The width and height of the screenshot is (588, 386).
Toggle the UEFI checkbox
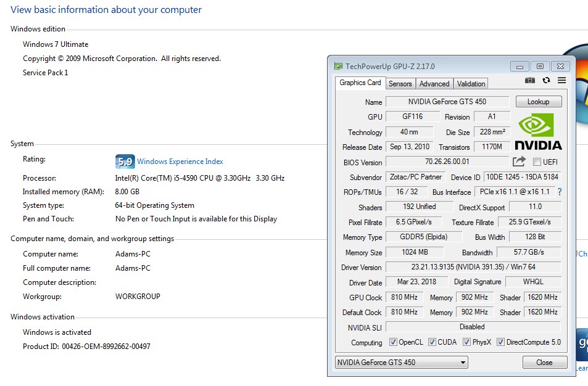pyautogui.click(x=537, y=162)
